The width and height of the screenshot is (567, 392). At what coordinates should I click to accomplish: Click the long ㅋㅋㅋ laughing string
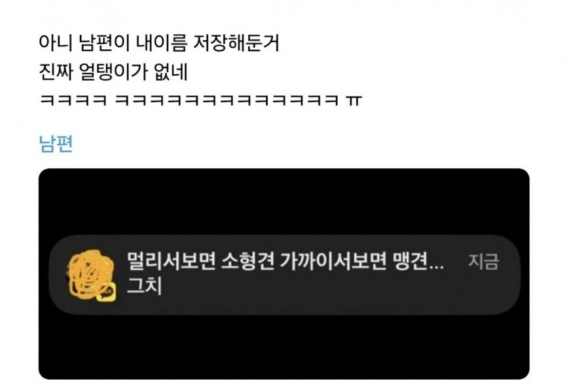(226, 100)
